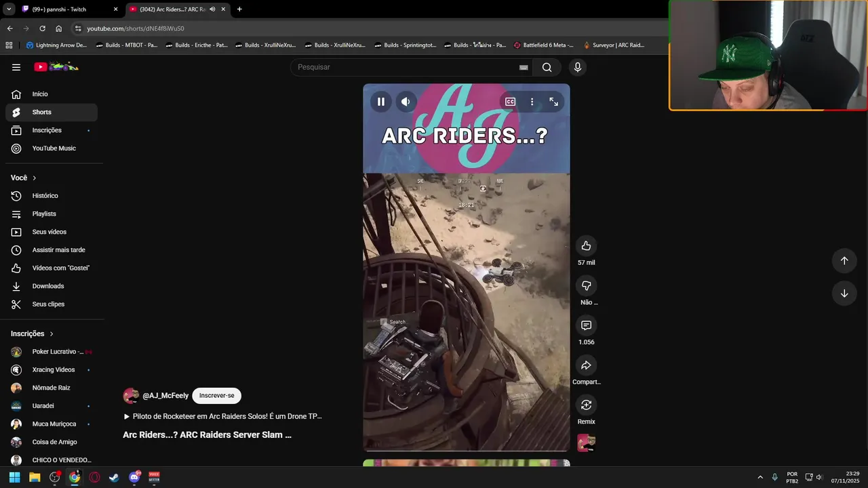868x488 pixels.
Task: Open the Windows Start menu
Action: pos(14,477)
